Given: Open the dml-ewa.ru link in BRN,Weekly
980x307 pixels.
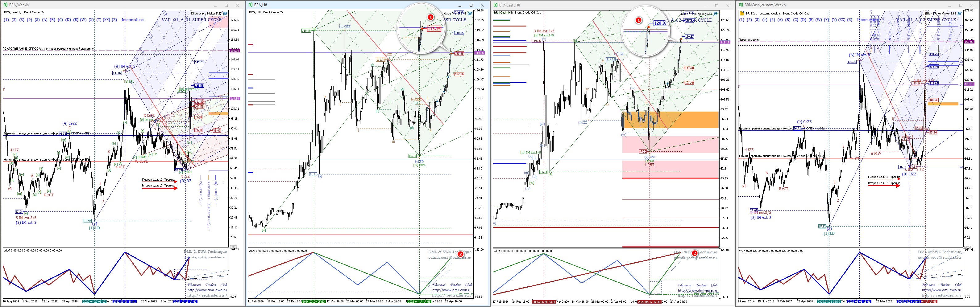Looking at the screenshot, I should [206, 290].
